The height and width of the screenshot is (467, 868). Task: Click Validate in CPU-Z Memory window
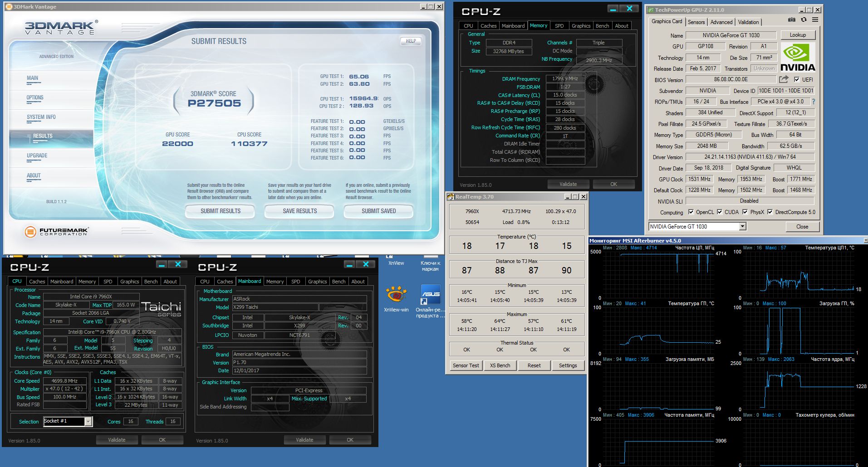point(568,184)
